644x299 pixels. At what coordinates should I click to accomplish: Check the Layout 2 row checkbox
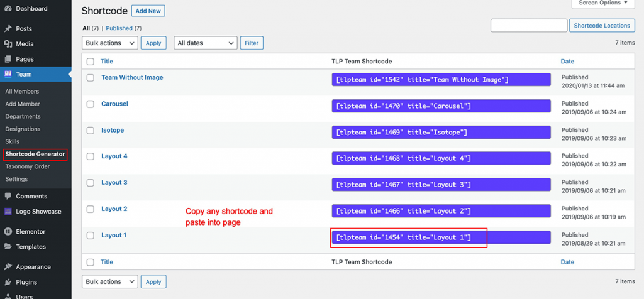(91, 209)
